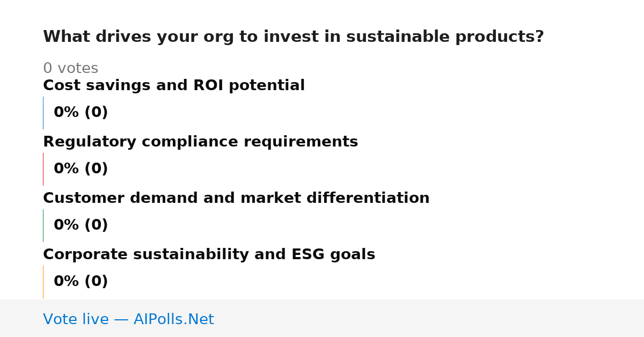Click the red bar under Regulatory compliance
The image size is (644, 337).
point(43,169)
